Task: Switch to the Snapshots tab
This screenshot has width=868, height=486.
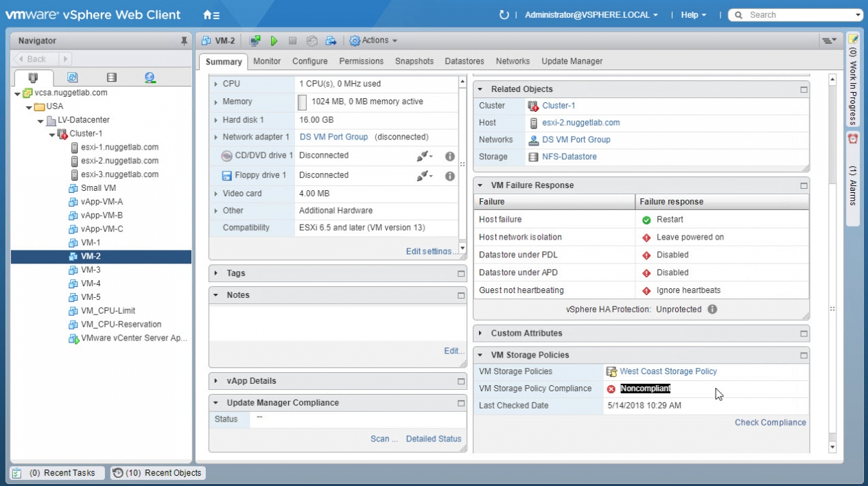Action: point(414,61)
